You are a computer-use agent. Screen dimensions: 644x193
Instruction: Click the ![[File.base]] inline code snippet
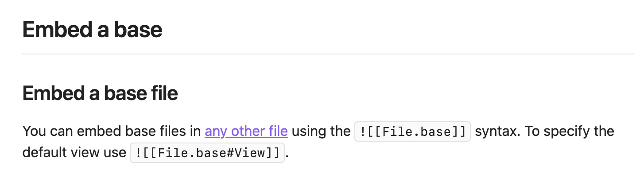pos(412,131)
